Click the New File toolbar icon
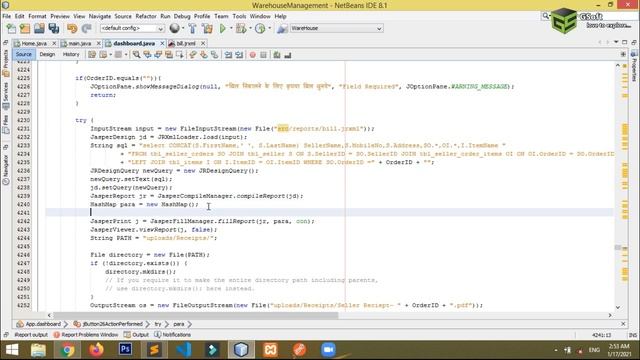This screenshot has width=640, height=360. (x=11, y=29)
